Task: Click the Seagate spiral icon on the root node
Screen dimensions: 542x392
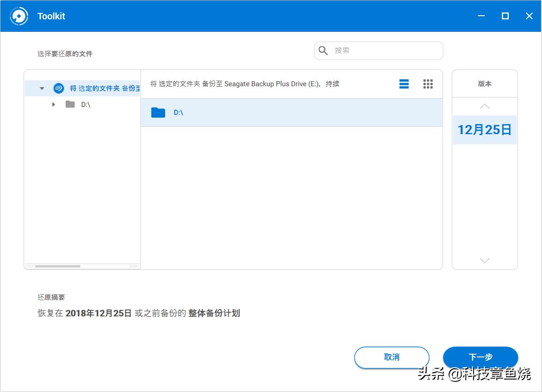Action: 59,88
